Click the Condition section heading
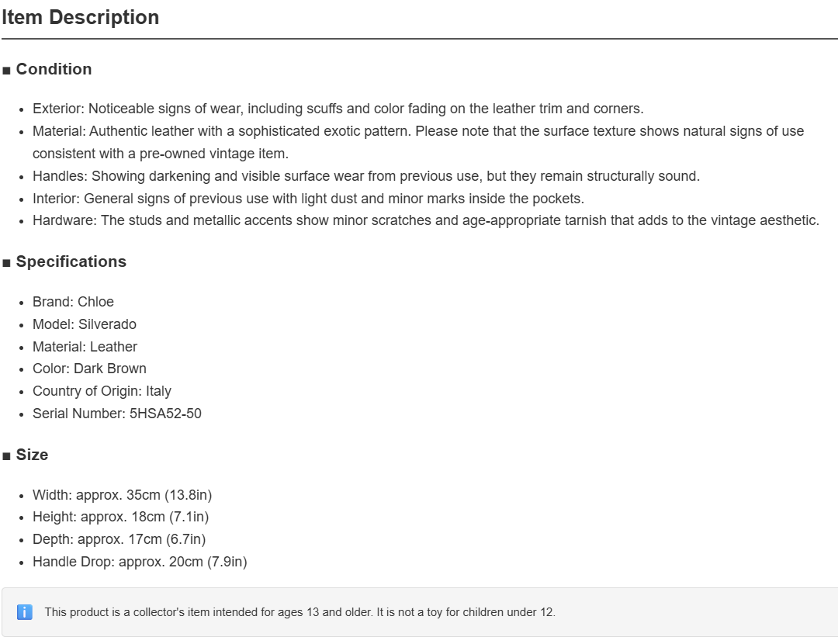This screenshot has height=644, width=838. pos(54,69)
